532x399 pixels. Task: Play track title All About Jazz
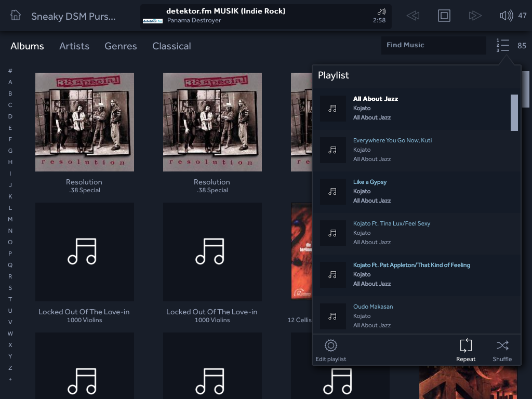click(x=376, y=99)
